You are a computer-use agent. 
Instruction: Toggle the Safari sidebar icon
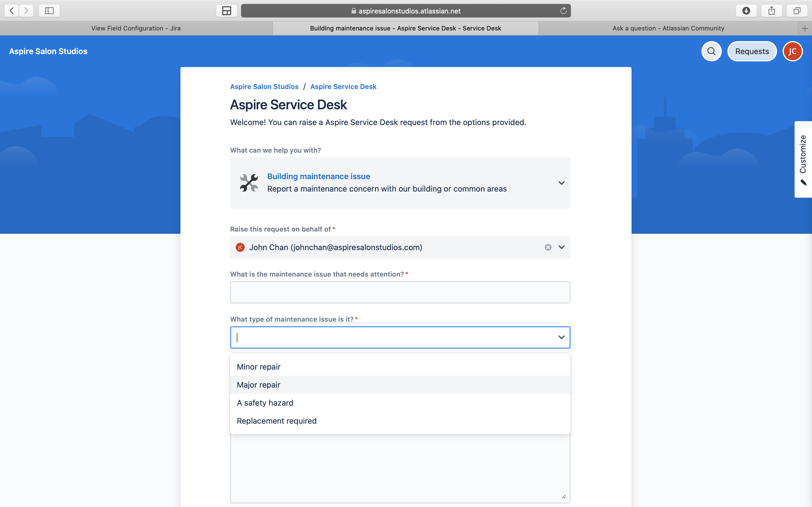pyautogui.click(x=49, y=11)
